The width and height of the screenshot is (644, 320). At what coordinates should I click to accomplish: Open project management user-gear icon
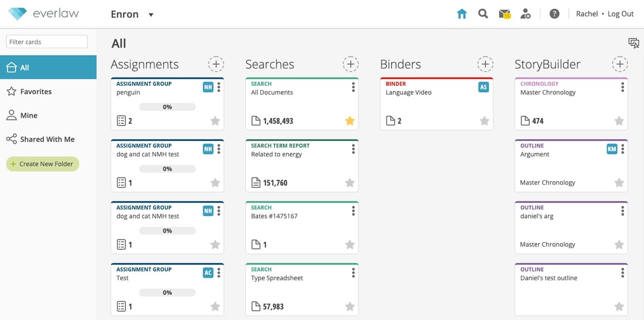(526, 14)
